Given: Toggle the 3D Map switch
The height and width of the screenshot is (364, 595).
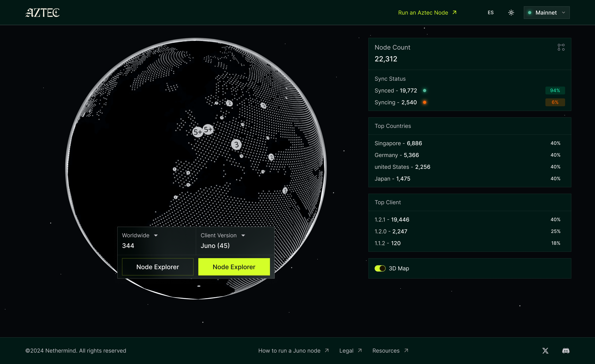Looking at the screenshot, I should [380, 268].
